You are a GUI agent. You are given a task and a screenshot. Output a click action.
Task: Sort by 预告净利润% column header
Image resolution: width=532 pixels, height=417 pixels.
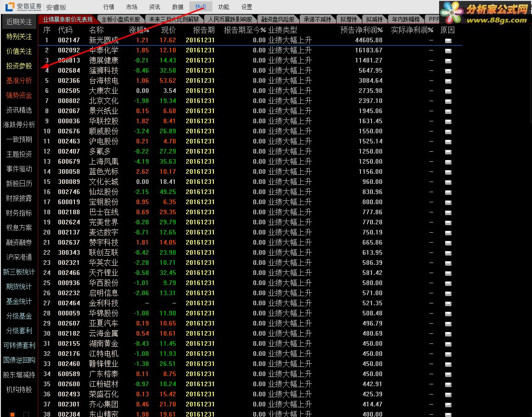point(361,30)
